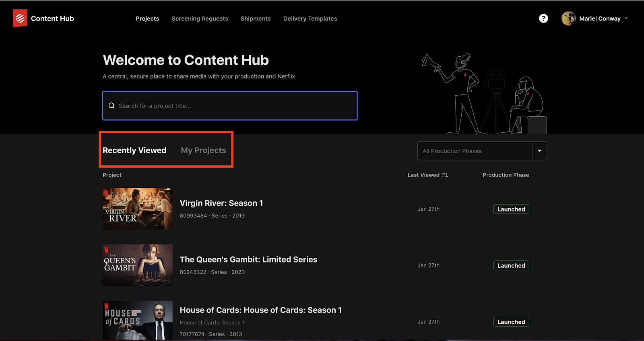The image size is (644, 341).
Task: Click Jan 27th date in House of Cards row
Action: coord(429,322)
